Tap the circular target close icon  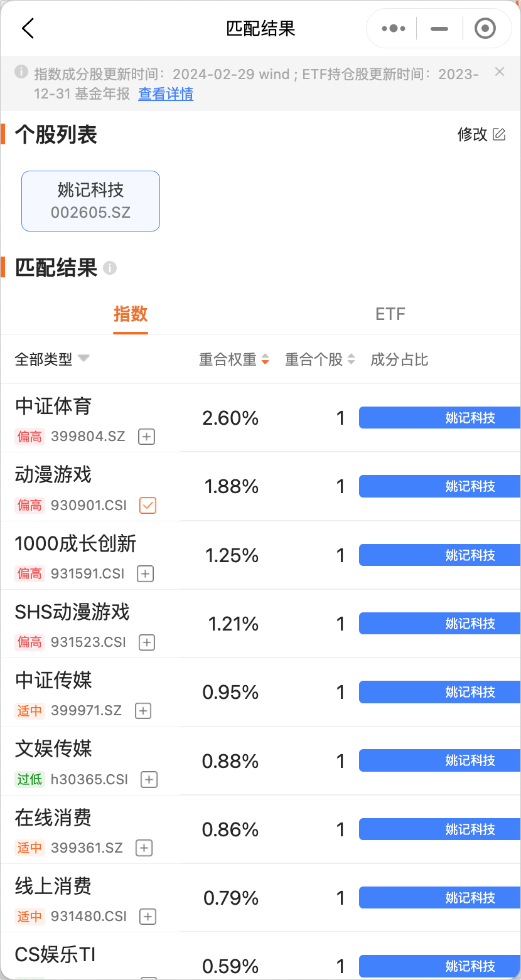(485, 29)
